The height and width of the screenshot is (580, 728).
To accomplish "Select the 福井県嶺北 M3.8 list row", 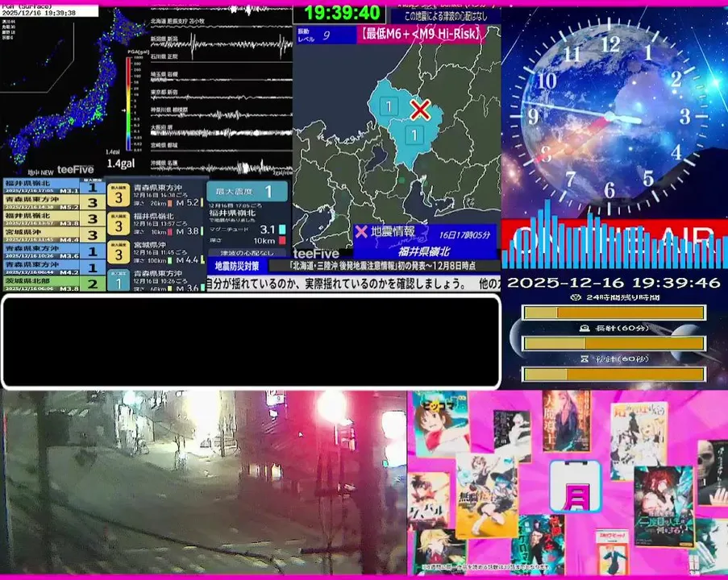I will [54, 218].
